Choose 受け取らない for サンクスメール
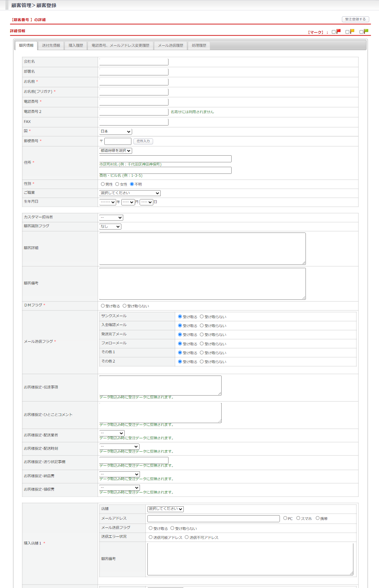This screenshot has height=588, width=379. click(x=202, y=317)
